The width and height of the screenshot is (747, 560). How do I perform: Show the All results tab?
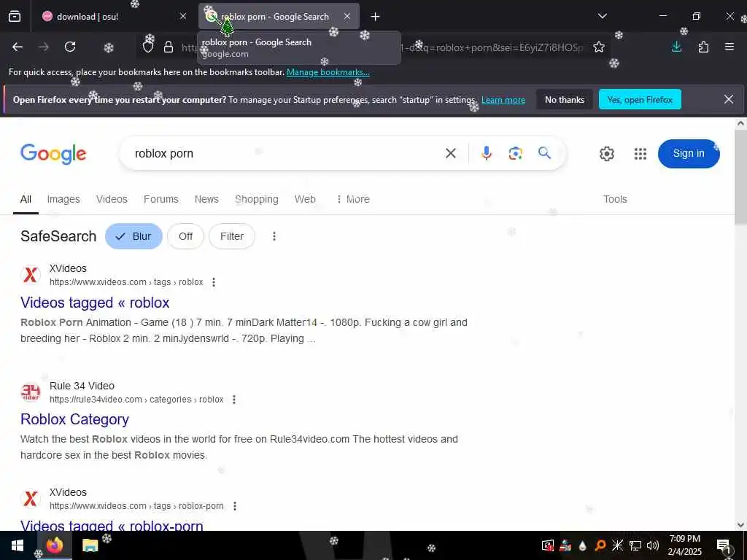(26, 199)
